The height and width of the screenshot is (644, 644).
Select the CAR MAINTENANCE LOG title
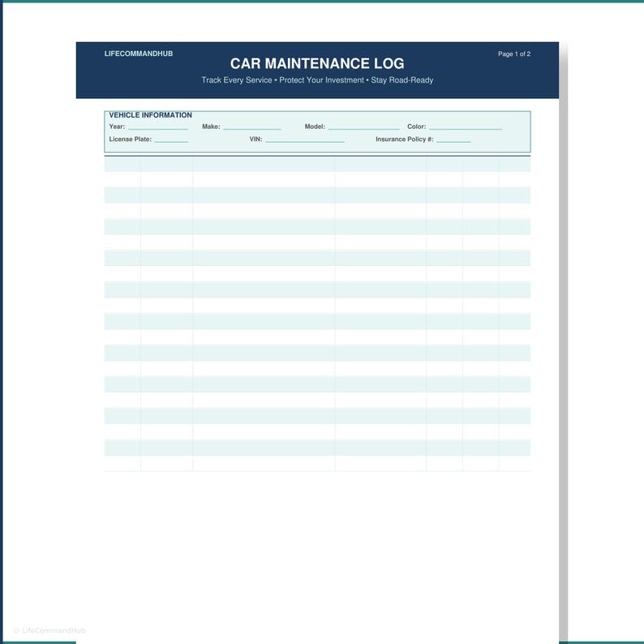point(317,63)
